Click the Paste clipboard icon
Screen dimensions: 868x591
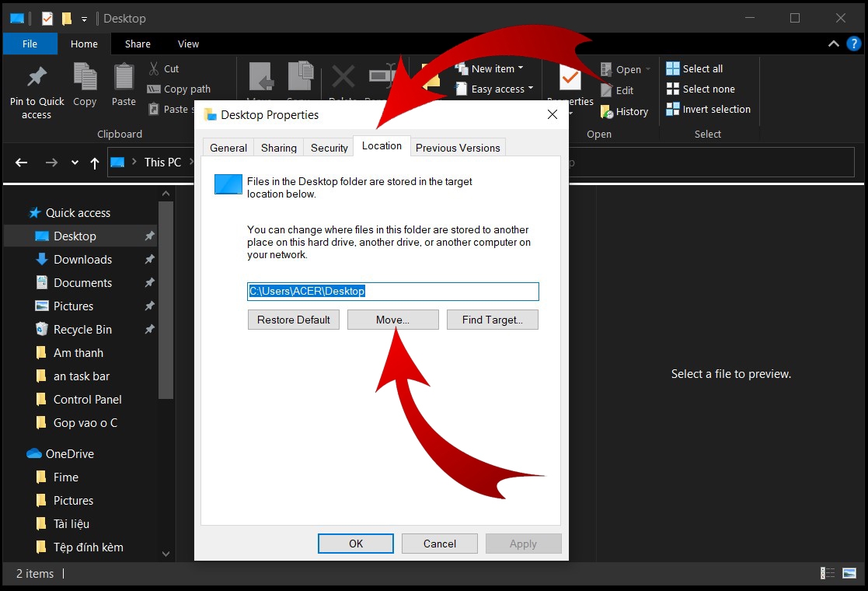124,76
